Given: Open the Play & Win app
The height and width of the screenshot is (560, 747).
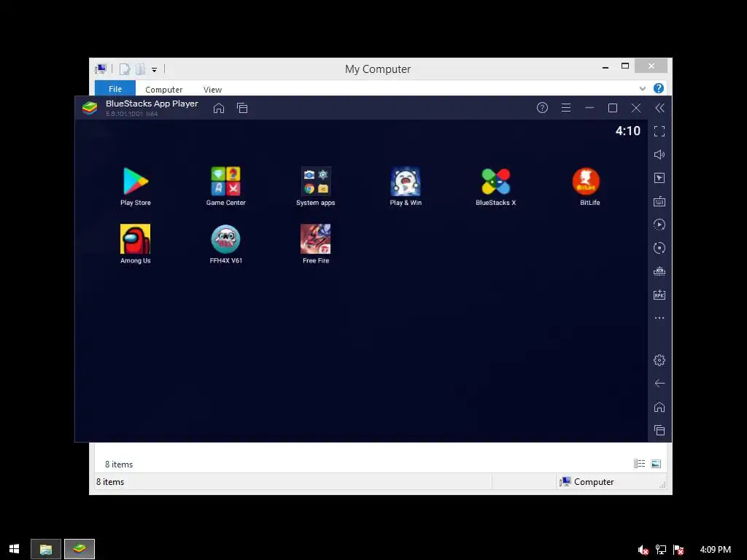Looking at the screenshot, I should (406, 182).
